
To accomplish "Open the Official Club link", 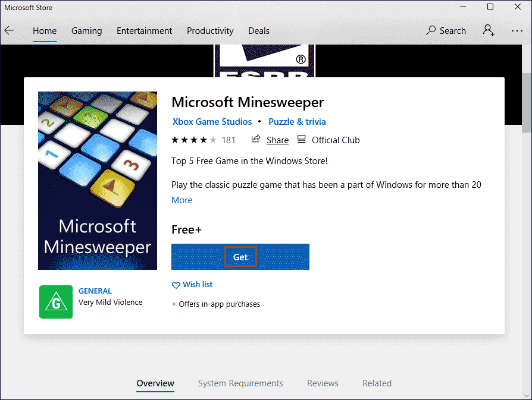I will (x=336, y=140).
